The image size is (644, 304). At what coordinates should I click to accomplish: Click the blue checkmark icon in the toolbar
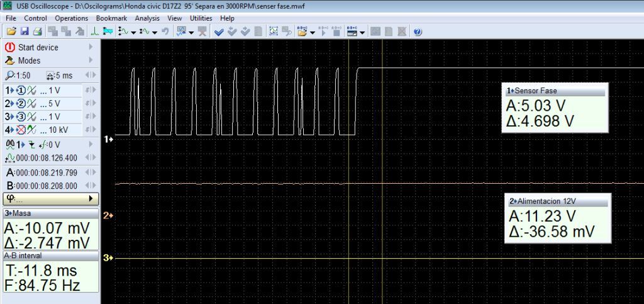point(218,31)
